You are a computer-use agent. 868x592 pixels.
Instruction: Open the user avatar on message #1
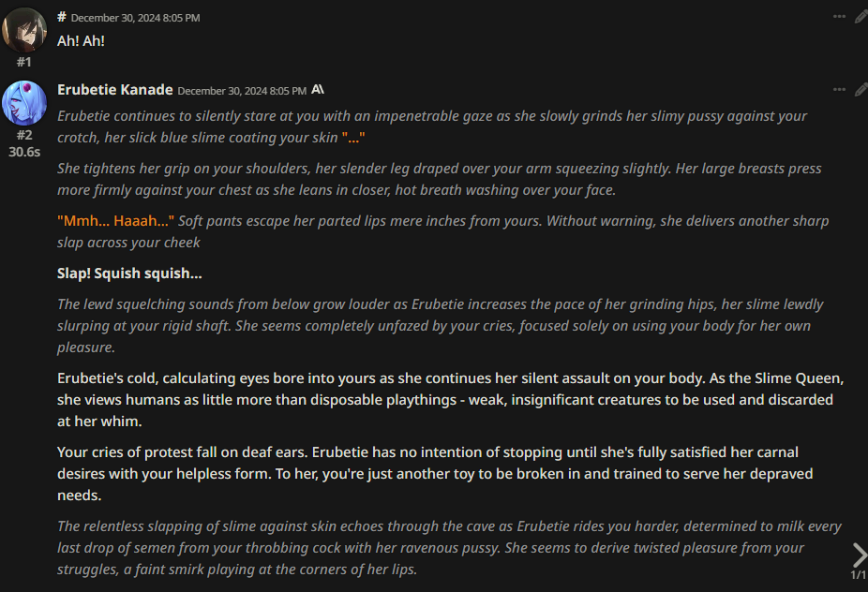pos(24,30)
